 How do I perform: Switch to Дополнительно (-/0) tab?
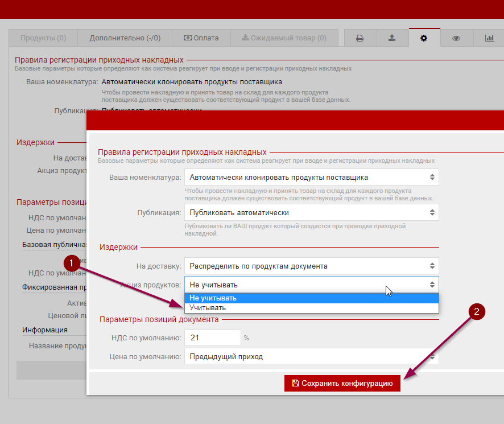[125, 38]
